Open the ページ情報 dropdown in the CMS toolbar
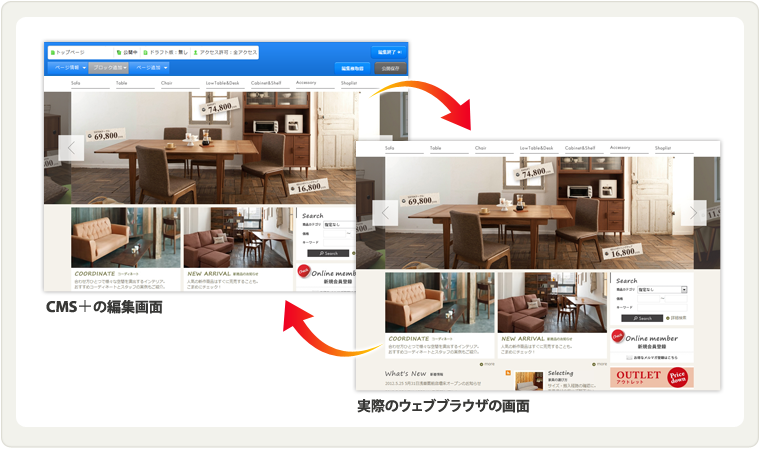 click(67, 68)
